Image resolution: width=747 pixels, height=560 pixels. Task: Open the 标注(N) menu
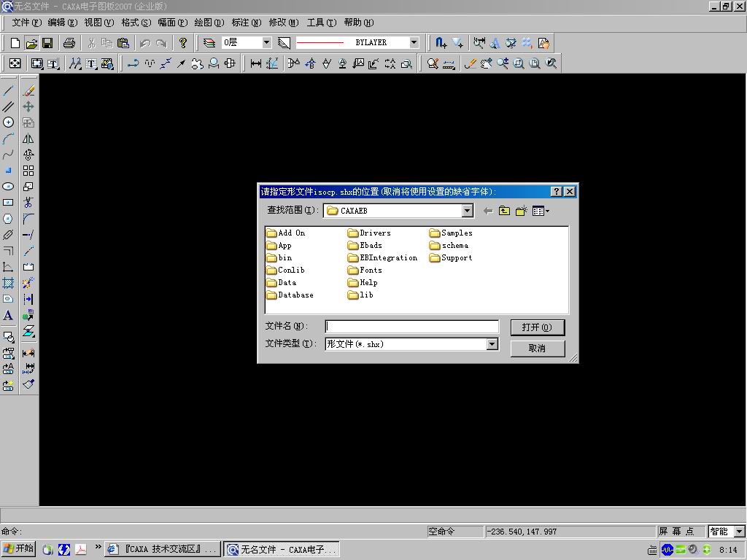click(247, 23)
